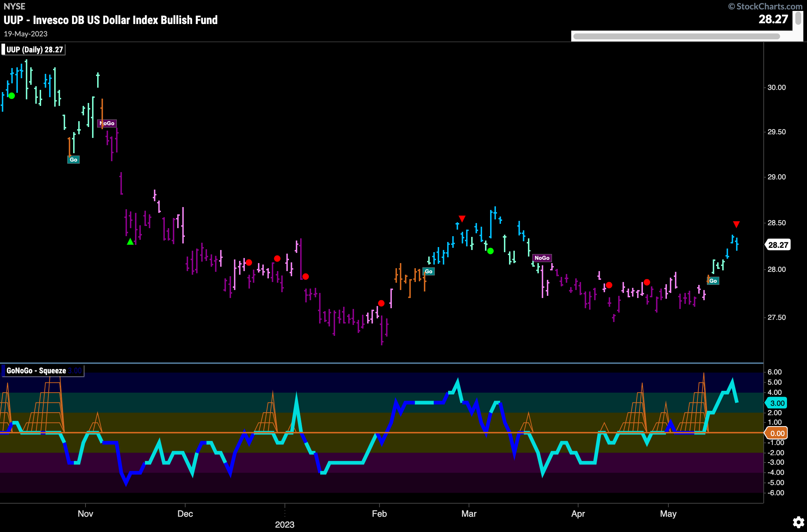Click the green circle marker in late October
Image resolution: width=807 pixels, height=532 pixels.
[x=12, y=96]
